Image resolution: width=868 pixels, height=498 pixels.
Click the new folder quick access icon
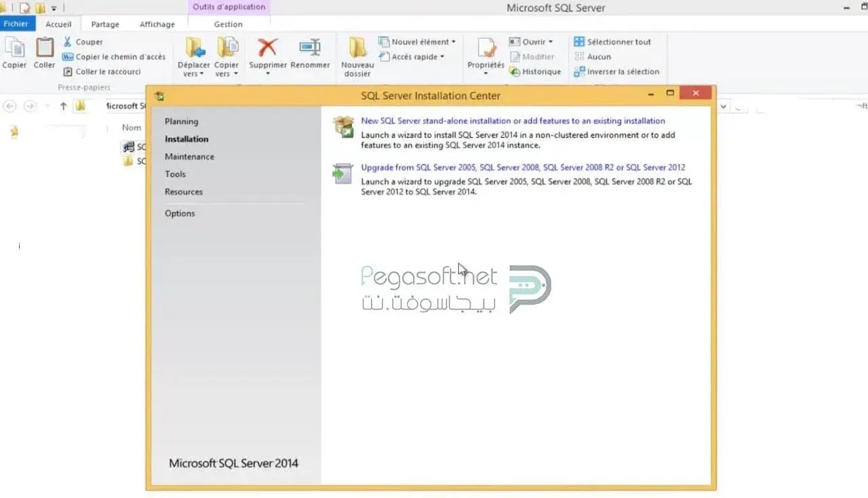tap(41, 9)
